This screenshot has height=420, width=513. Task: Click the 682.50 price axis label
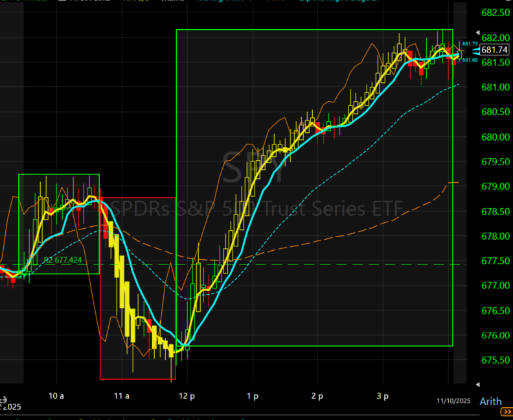point(496,13)
